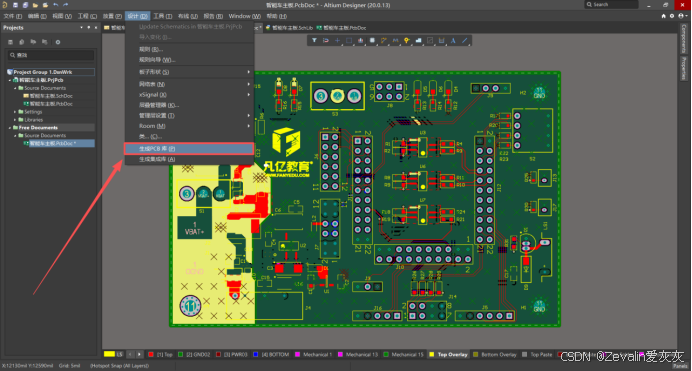Select the highlighted generate PCB library item
Image resolution: width=692 pixels, height=371 pixels.
[189, 149]
